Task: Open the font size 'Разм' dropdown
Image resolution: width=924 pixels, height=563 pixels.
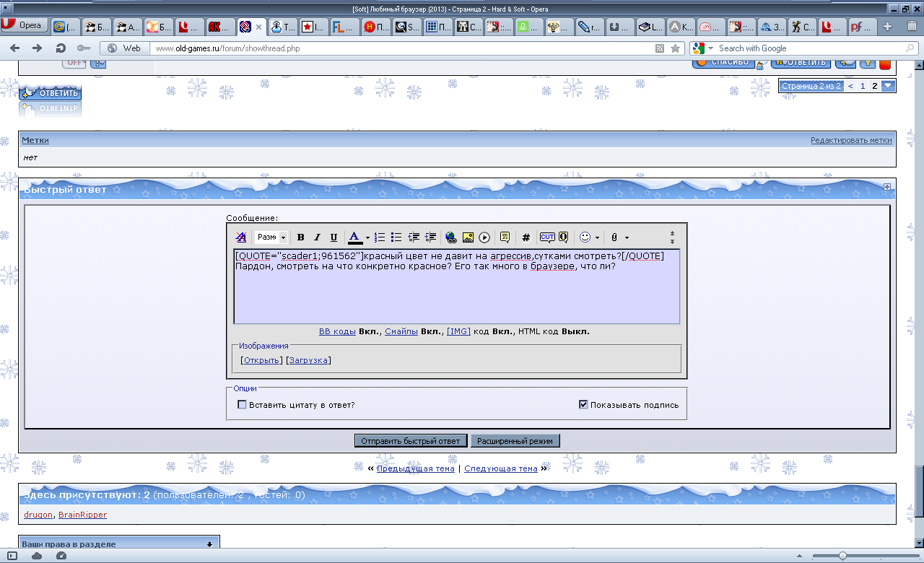Action: point(271,237)
